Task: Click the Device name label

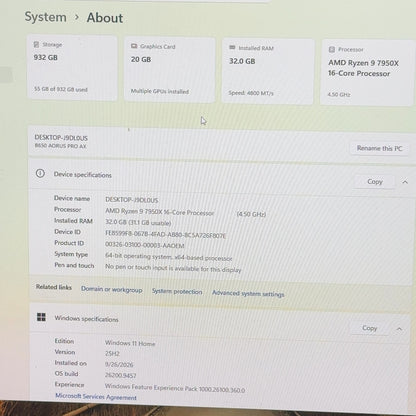Action: 72,198
